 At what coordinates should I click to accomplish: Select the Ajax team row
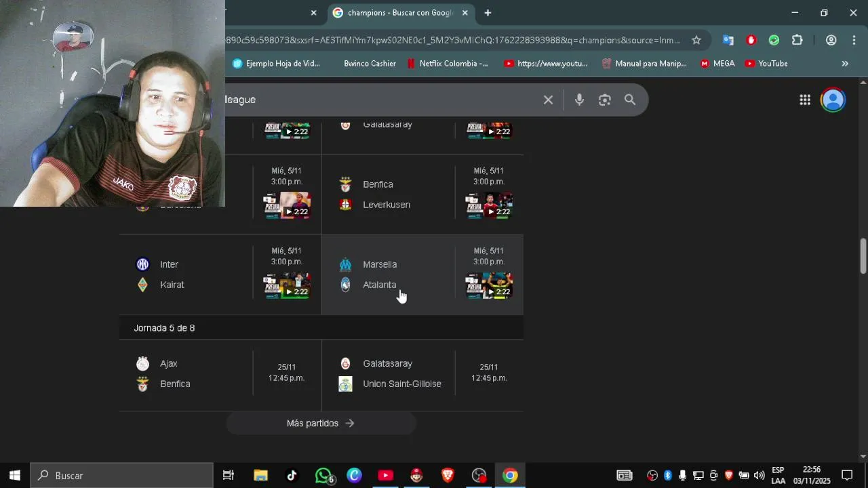pyautogui.click(x=157, y=363)
